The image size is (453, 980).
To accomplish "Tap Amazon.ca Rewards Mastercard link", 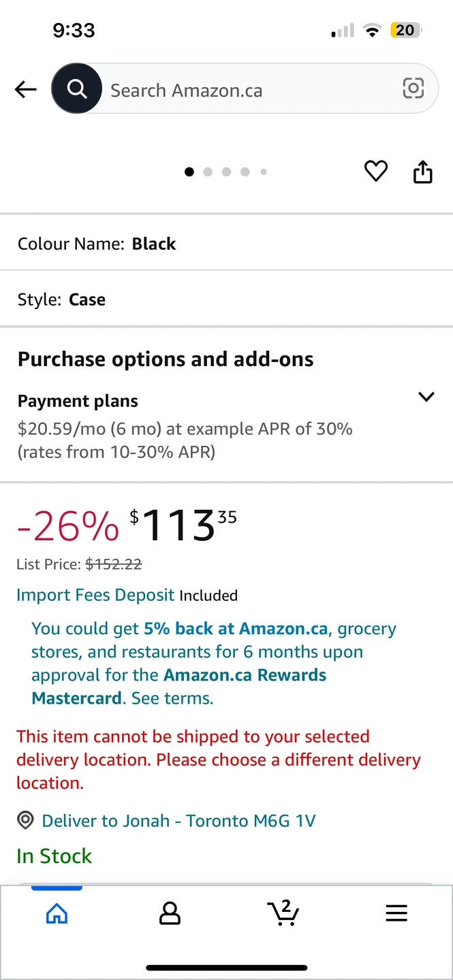I will (178, 687).
